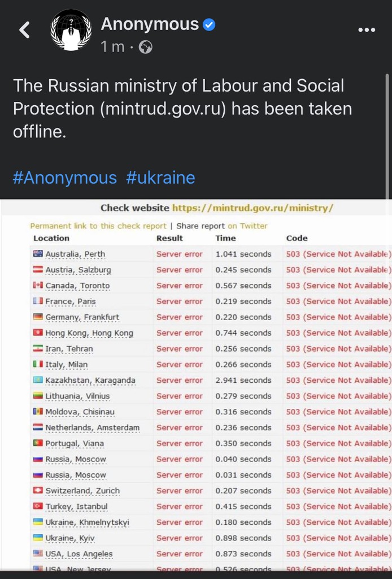The image size is (392, 579).
Task: Tap the public globe privacy icon
Action: click(x=145, y=47)
